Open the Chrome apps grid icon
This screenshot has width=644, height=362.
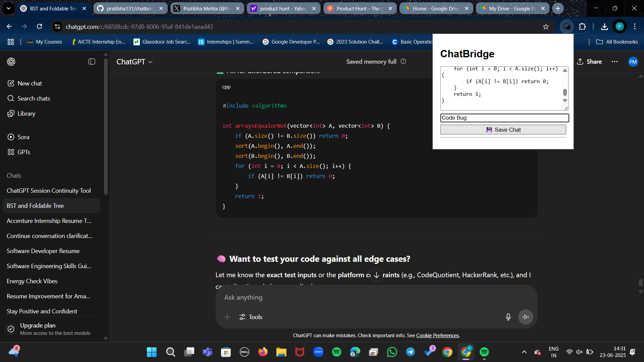coord(11,42)
